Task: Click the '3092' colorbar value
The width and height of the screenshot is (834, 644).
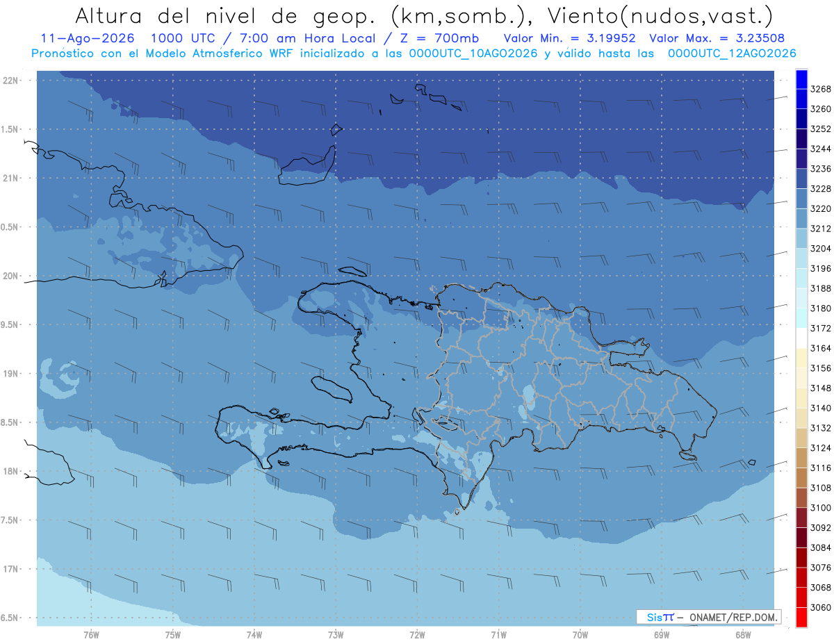Action: (821, 527)
